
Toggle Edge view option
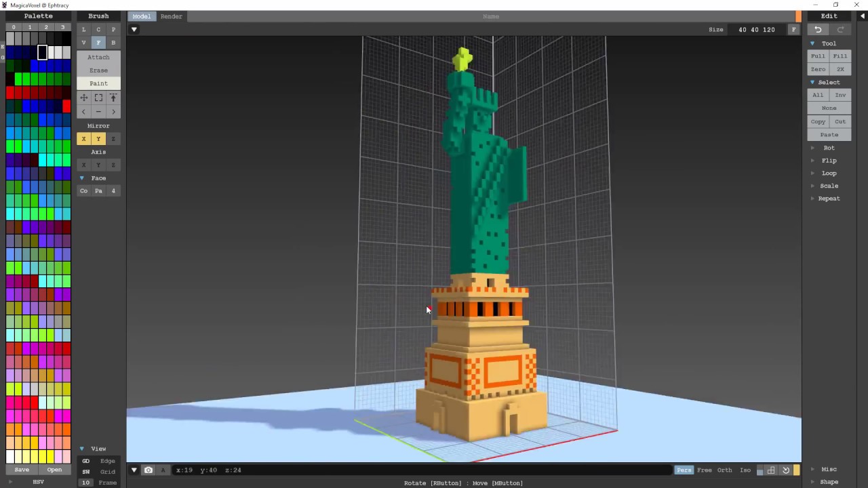pyautogui.click(x=108, y=461)
